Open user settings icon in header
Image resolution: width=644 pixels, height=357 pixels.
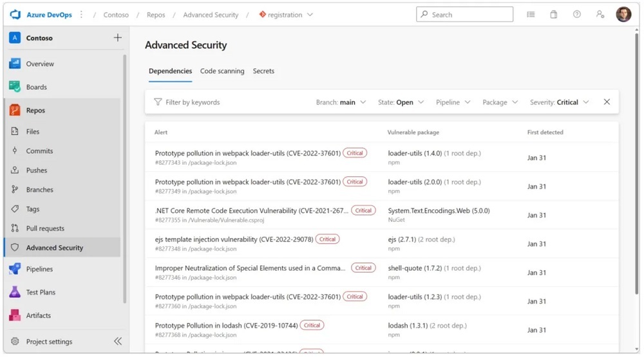(600, 14)
